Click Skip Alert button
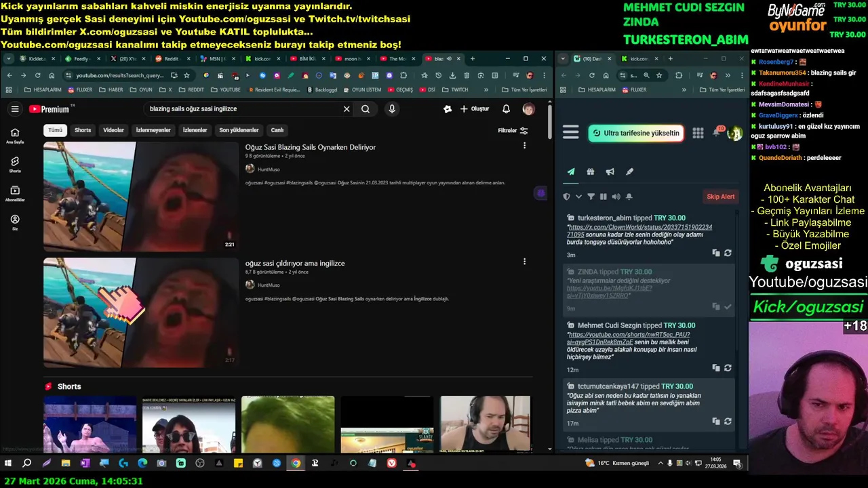 click(721, 197)
